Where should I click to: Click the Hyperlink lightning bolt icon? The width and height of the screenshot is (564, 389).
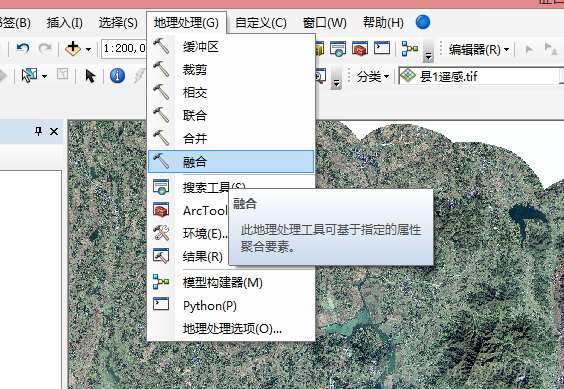139,76
